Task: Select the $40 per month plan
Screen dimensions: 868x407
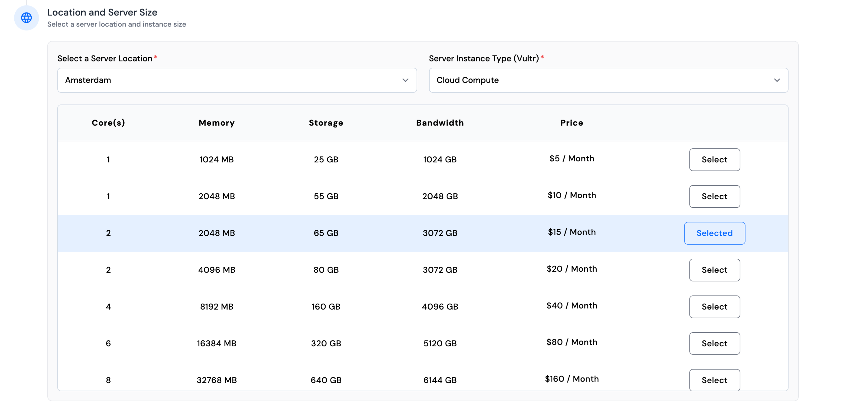Action: (x=714, y=307)
